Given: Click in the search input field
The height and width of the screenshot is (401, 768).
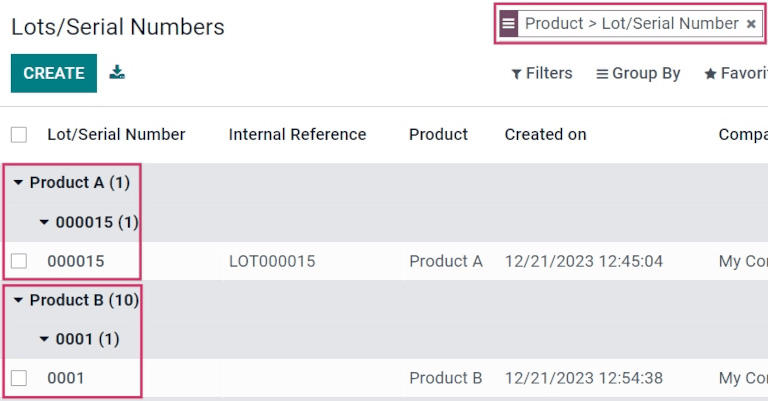Looking at the screenshot, I should click(762, 24).
